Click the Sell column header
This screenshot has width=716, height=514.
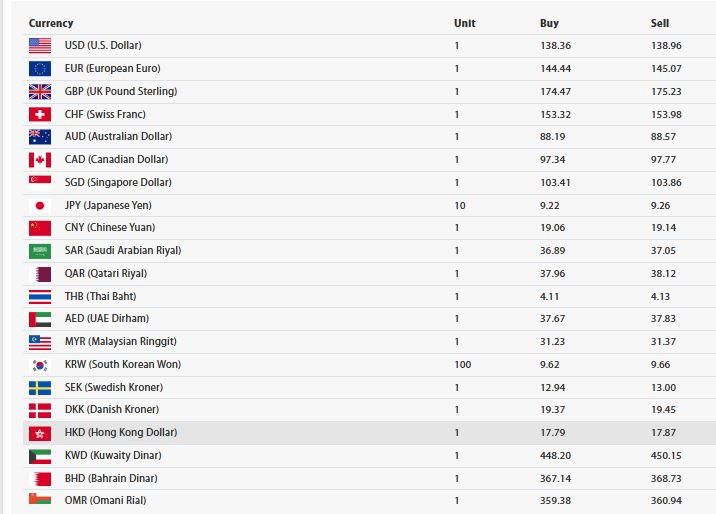pos(660,23)
